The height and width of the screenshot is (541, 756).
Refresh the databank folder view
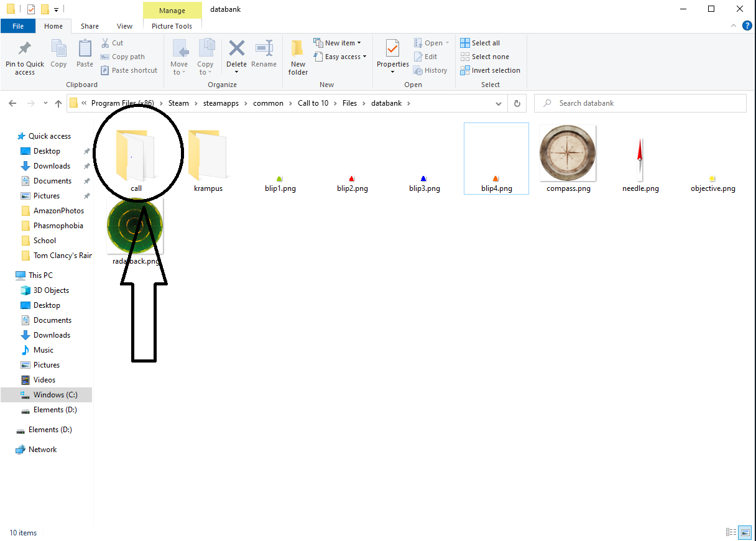517,103
